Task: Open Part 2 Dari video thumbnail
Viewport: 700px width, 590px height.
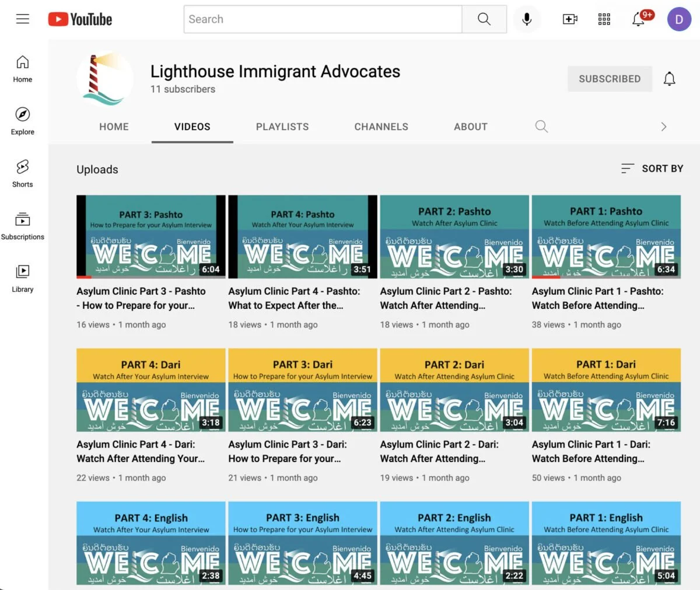Action: [x=454, y=390]
